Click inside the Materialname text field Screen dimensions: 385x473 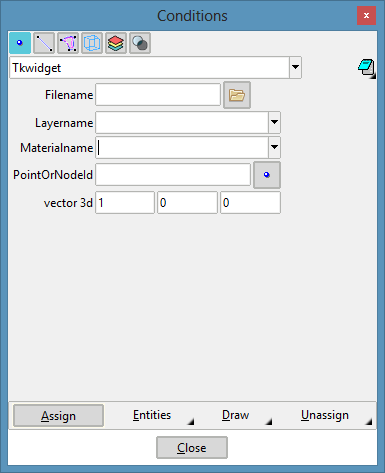182,147
